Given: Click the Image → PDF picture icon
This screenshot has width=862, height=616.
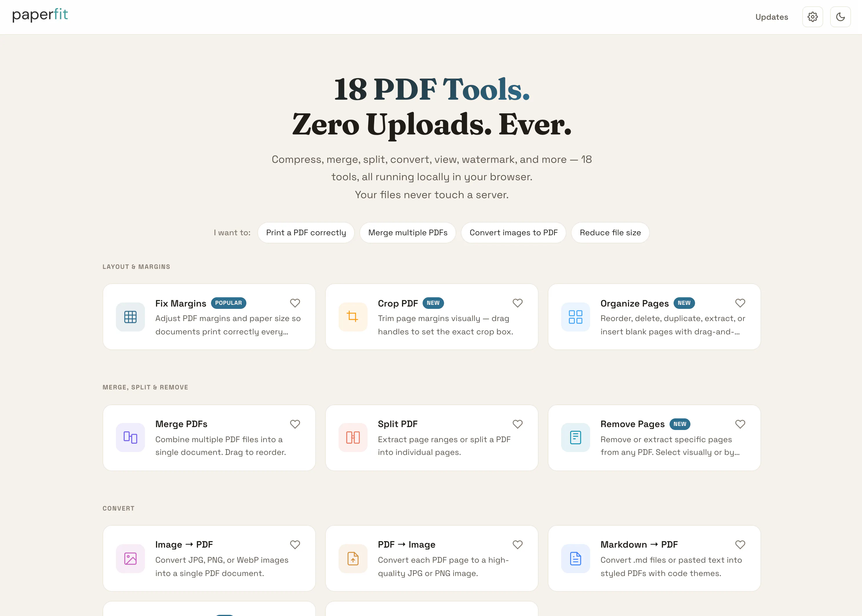Looking at the screenshot, I should pyautogui.click(x=130, y=558).
